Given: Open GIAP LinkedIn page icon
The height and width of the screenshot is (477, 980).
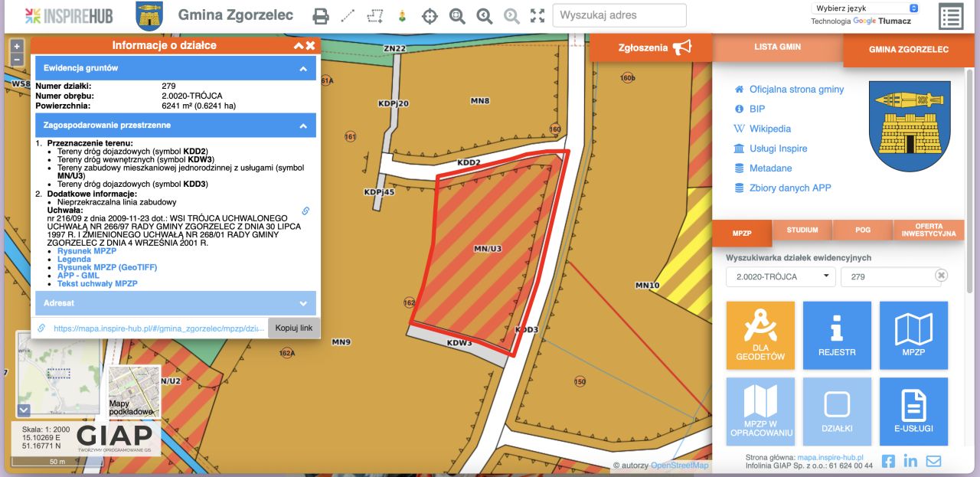Looking at the screenshot, I should 910,461.
